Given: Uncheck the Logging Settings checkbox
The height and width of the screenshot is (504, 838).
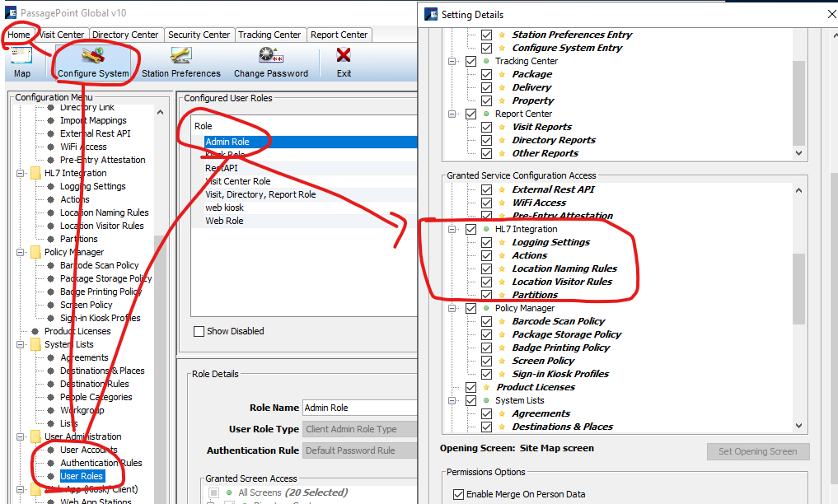Looking at the screenshot, I should click(487, 243).
